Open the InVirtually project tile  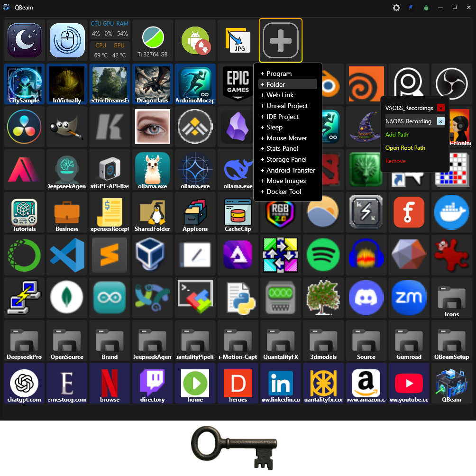click(x=67, y=84)
